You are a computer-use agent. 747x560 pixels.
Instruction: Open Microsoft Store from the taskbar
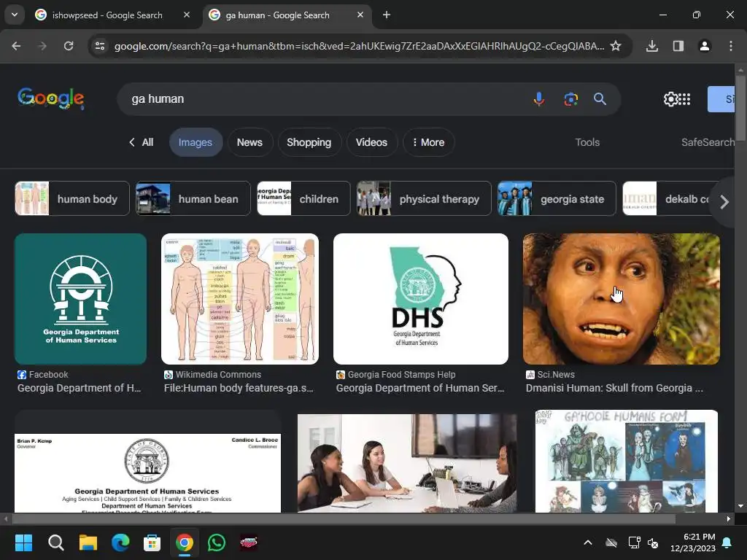pyautogui.click(x=152, y=542)
